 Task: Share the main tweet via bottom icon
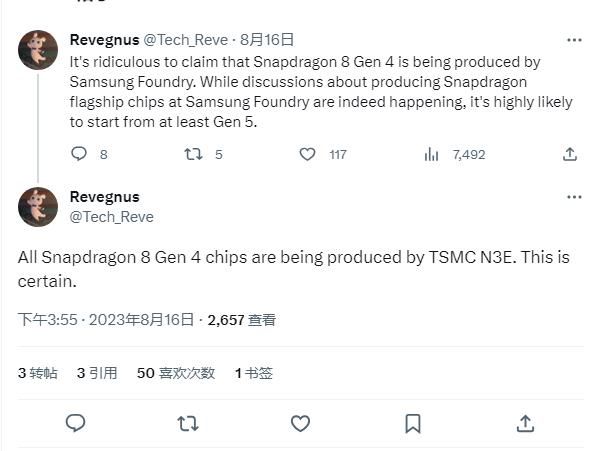point(526,424)
